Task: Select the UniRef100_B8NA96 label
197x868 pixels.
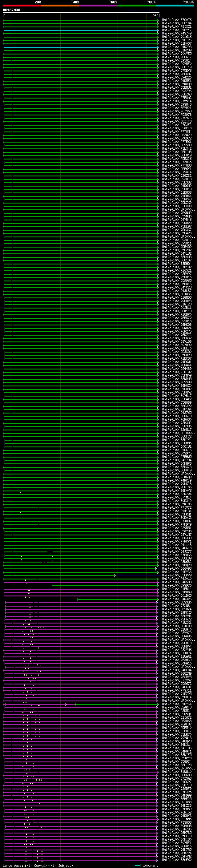Action: click(x=176, y=636)
